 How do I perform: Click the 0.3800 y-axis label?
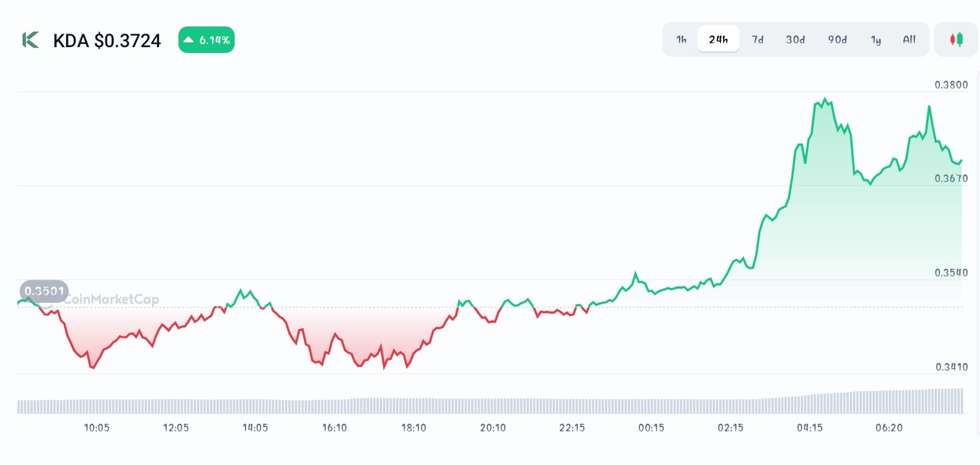951,85
